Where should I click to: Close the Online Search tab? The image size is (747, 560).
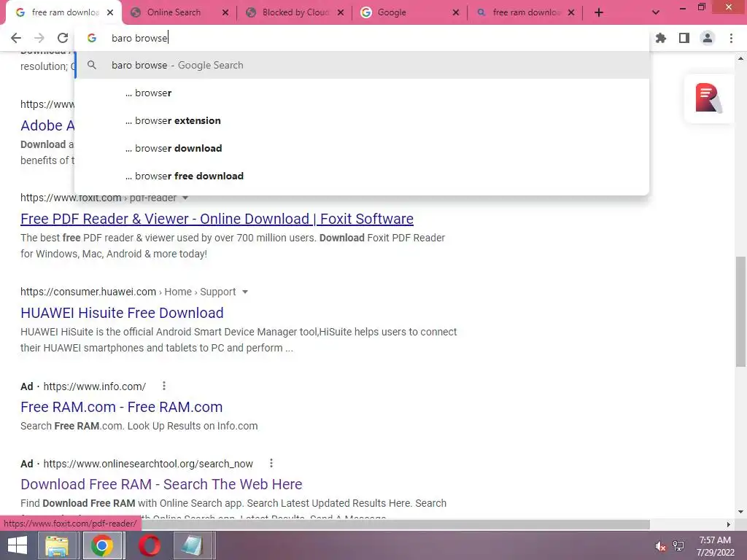point(225,13)
